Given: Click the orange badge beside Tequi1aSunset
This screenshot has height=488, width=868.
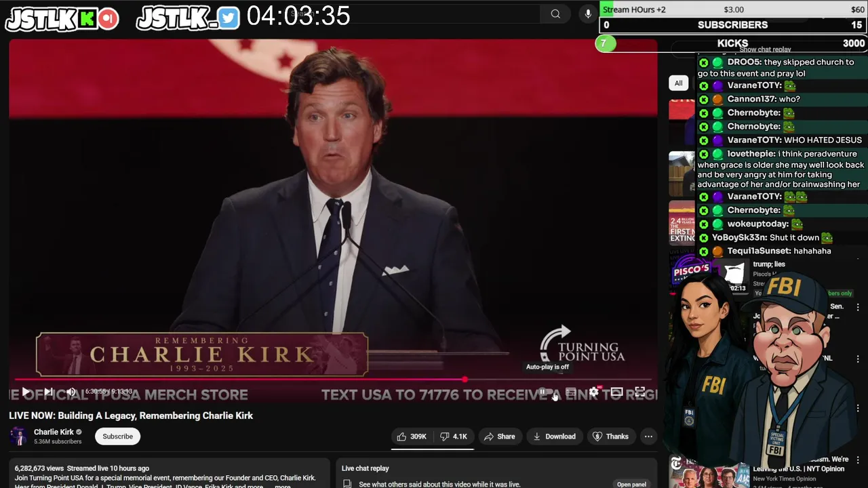Looking at the screenshot, I should tap(717, 251).
